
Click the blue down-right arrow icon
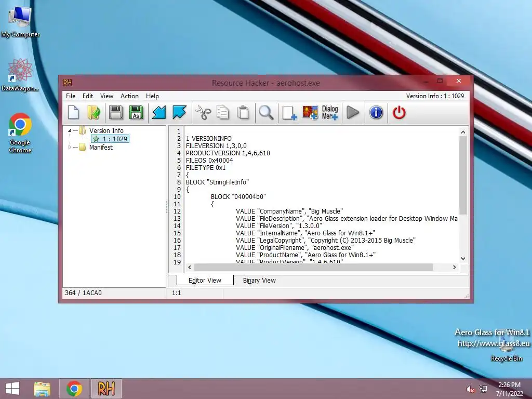[179, 113]
